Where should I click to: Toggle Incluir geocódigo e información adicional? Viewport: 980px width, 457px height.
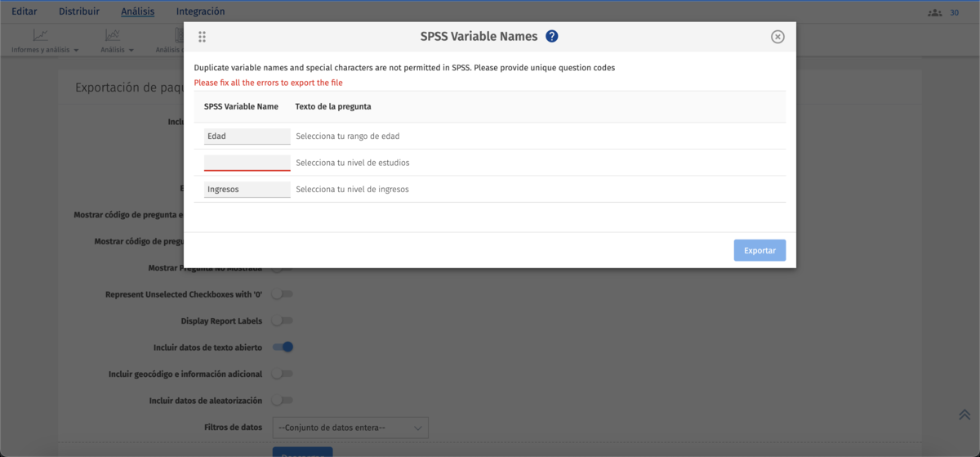283,374
